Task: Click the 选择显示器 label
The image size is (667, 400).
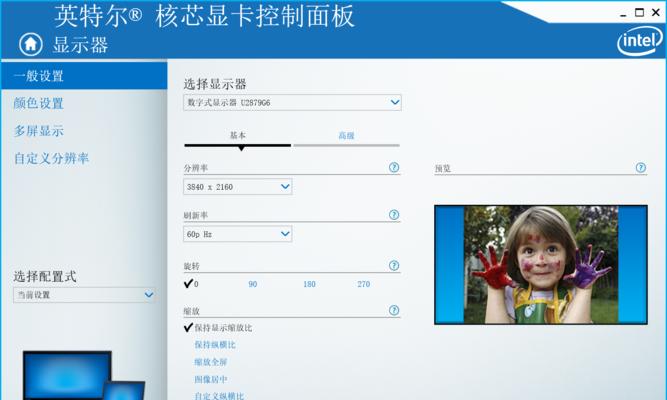Action: point(215,84)
